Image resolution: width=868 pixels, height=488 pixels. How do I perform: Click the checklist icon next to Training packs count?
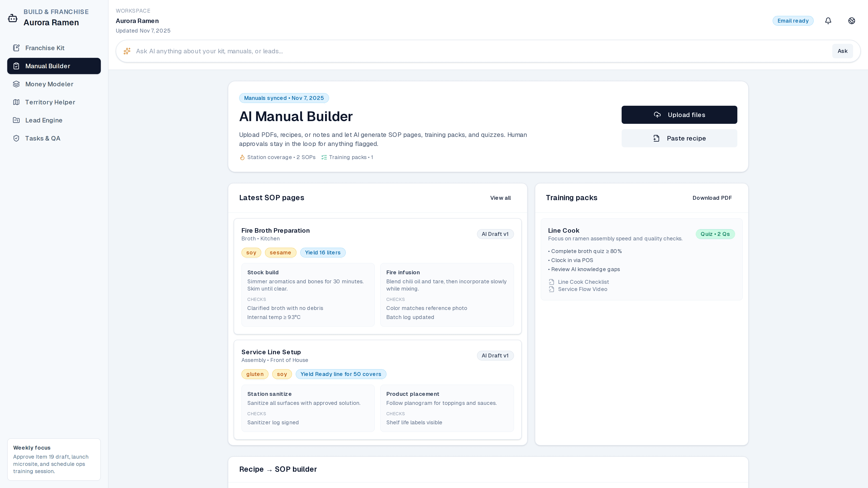324,157
